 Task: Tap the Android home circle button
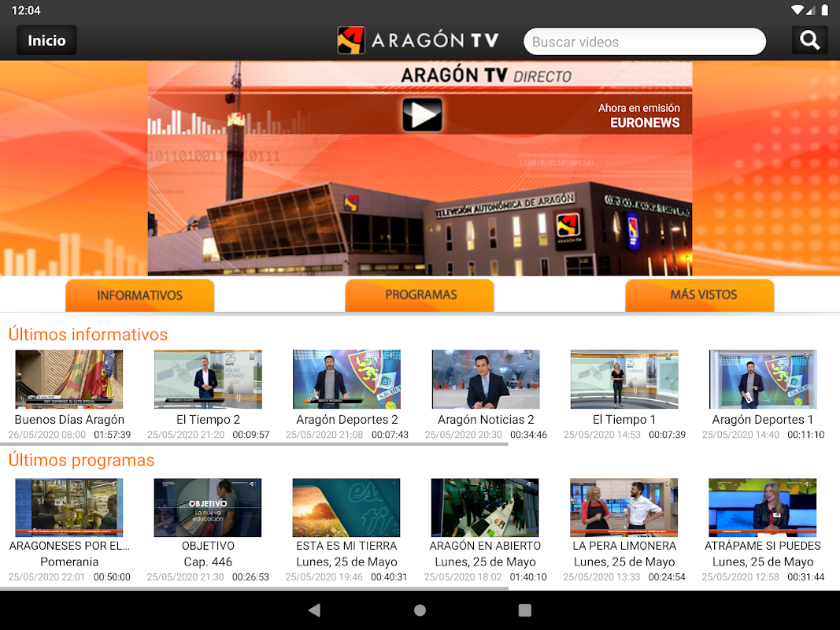coord(420,610)
